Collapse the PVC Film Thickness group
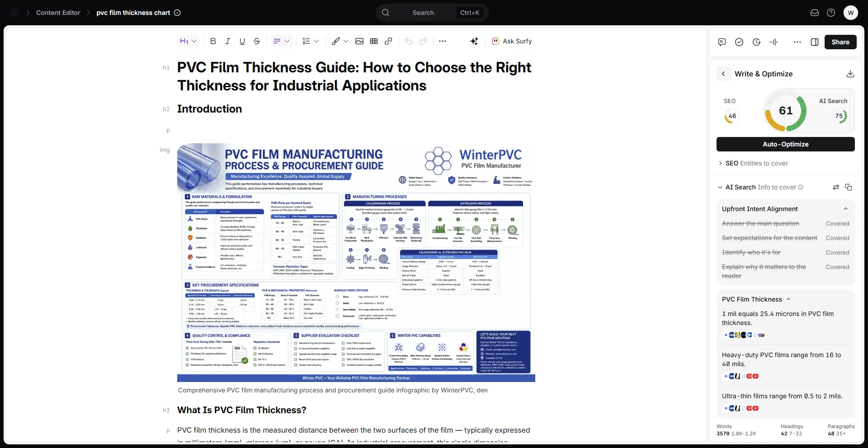Screen dimensions: 868x448 pyautogui.click(x=788, y=299)
